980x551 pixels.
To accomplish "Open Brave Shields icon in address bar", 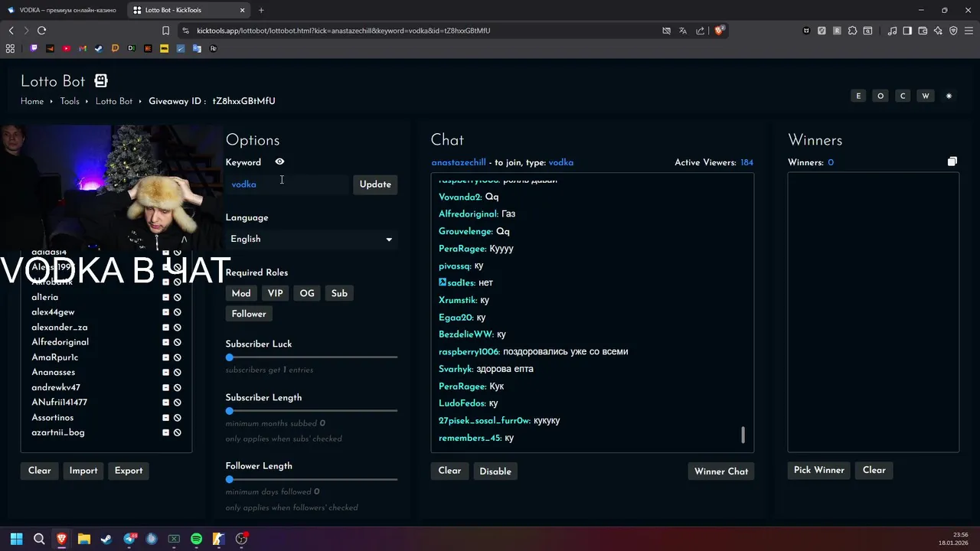I will tap(719, 31).
